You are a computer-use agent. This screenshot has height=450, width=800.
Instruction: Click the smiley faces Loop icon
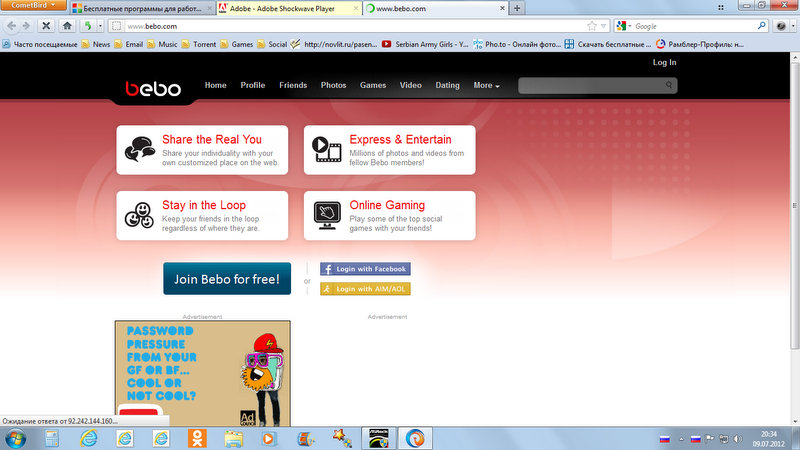click(x=139, y=215)
